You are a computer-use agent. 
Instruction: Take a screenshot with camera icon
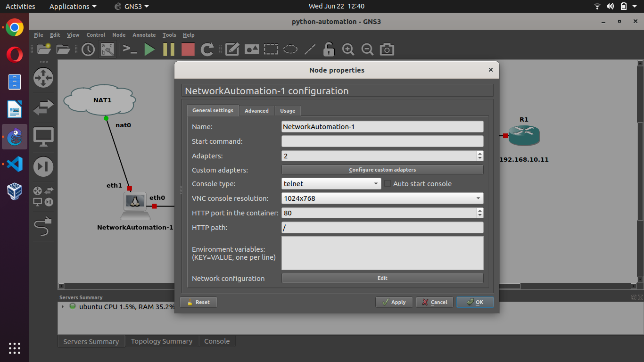click(x=387, y=49)
